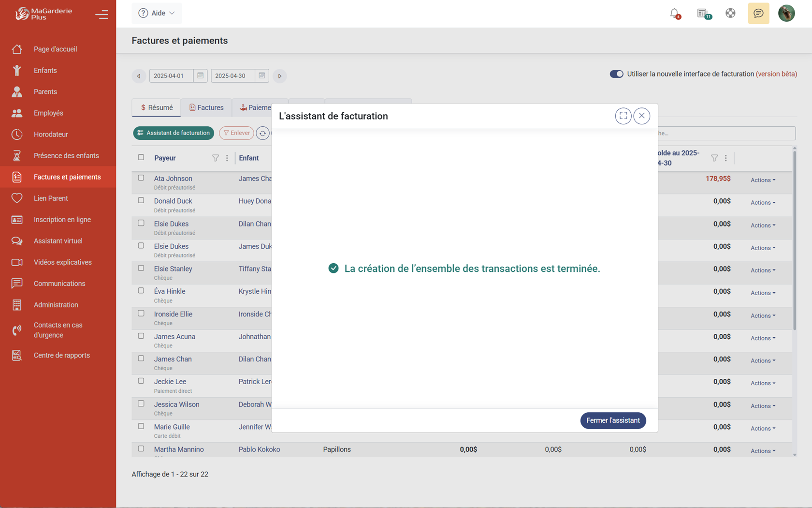The height and width of the screenshot is (508, 812).
Task: Click the previous period arrow
Action: (139, 76)
